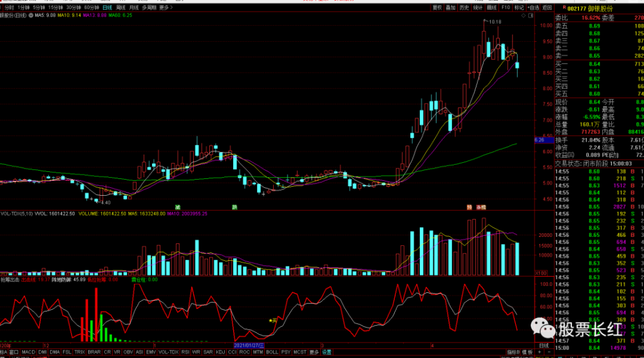Expand the 更多 periods arrow
The image size is (644, 358).
coord(171,7)
